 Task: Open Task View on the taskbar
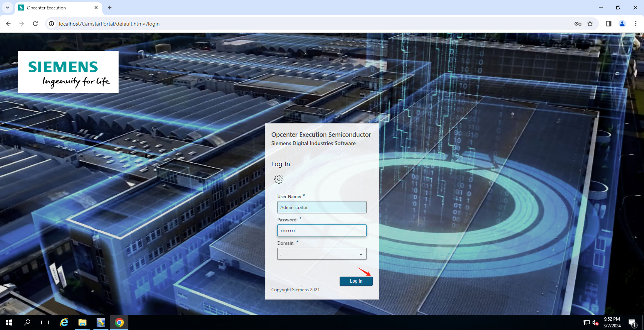(45, 322)
